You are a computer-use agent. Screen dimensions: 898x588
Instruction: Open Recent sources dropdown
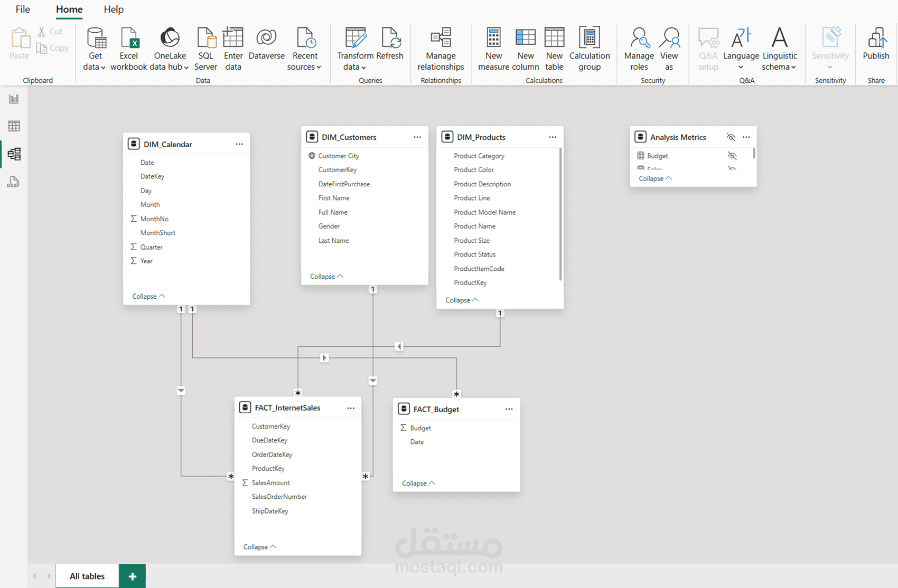point(305,49)
